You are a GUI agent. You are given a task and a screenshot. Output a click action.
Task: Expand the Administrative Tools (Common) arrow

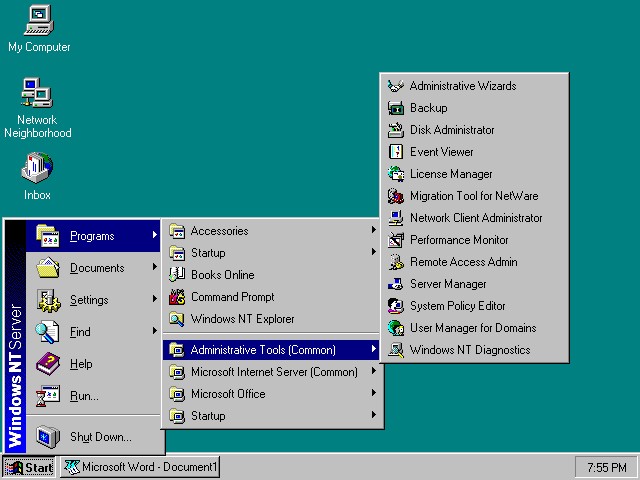coord(373,349)
